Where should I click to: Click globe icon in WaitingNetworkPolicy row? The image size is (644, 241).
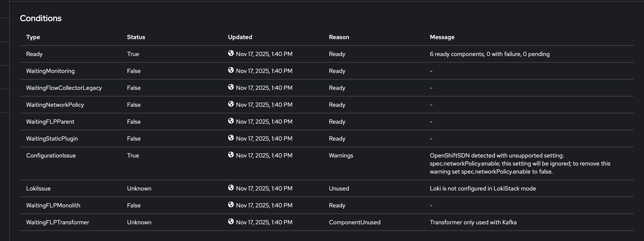point(231,104)
